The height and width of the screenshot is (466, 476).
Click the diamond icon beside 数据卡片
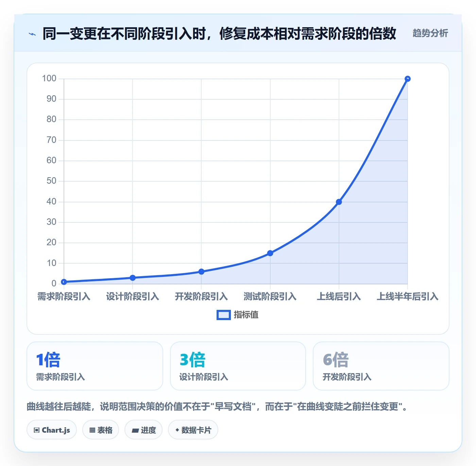tap(177, 430)
